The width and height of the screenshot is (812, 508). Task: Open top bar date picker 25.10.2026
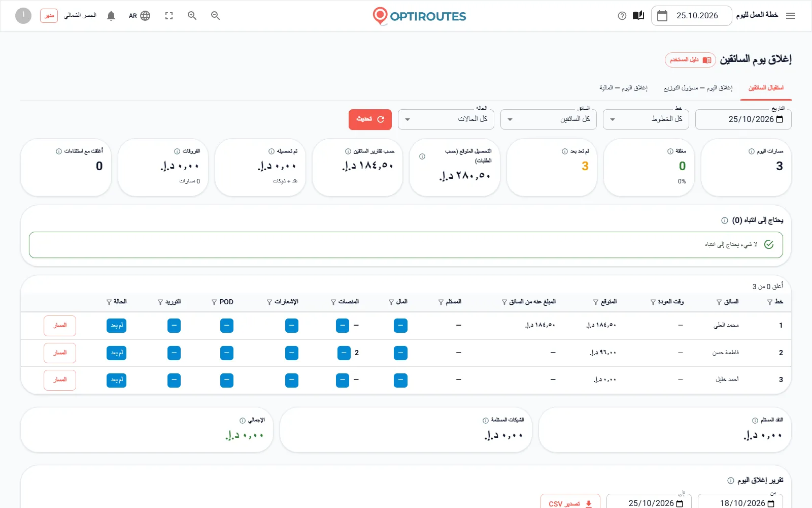coord(691,16)
